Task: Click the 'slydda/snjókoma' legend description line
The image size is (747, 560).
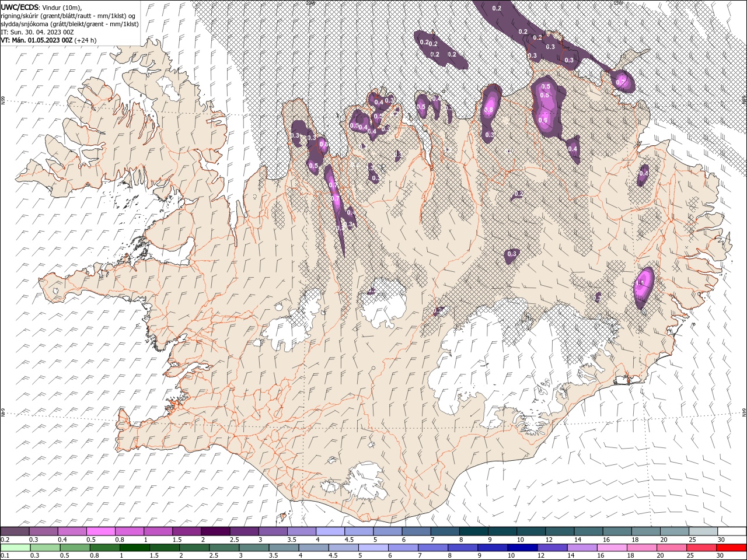Action: point(69,24)
